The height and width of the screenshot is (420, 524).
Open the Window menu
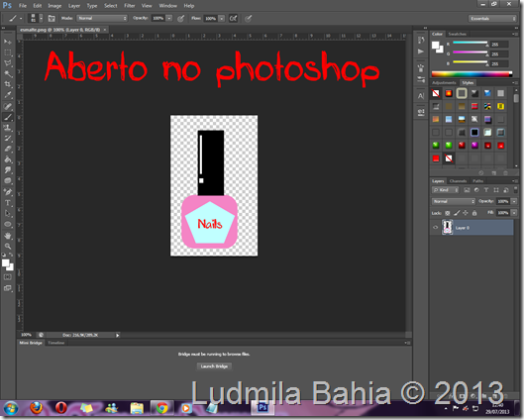point(167,6)
